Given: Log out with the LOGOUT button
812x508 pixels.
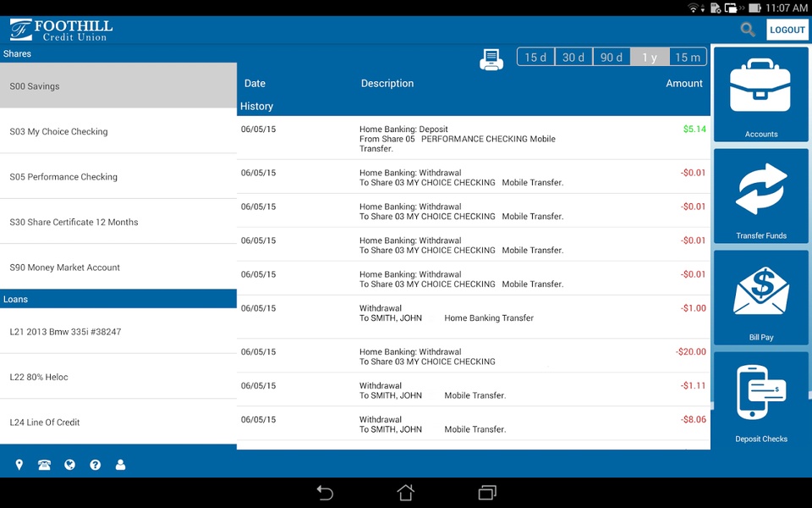Looking at the screenshot, I should click(x=787, y=30).
